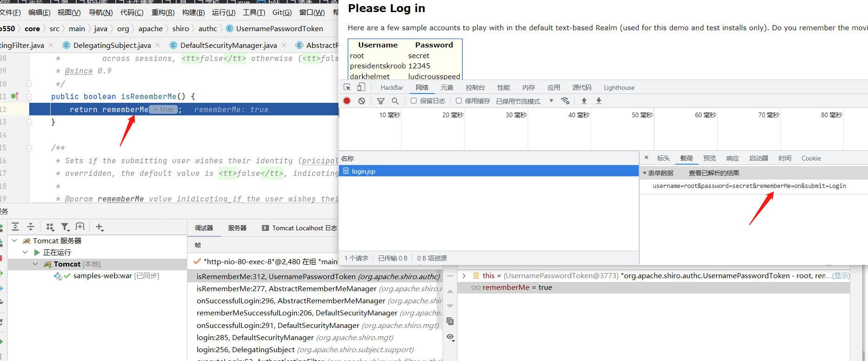Select the http-nio-80-exec-8 thread selector
The height and width of the screenshot is (361, 868).
267,261
